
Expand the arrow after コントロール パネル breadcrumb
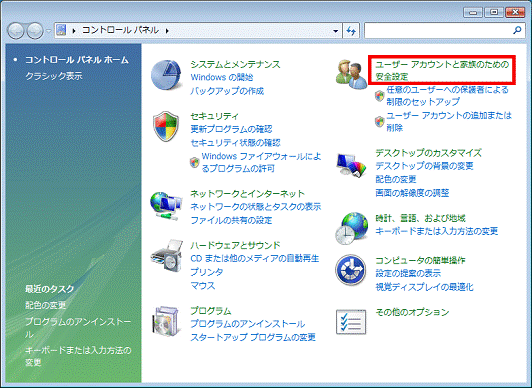pyautogui.click(x=167, y=31)
